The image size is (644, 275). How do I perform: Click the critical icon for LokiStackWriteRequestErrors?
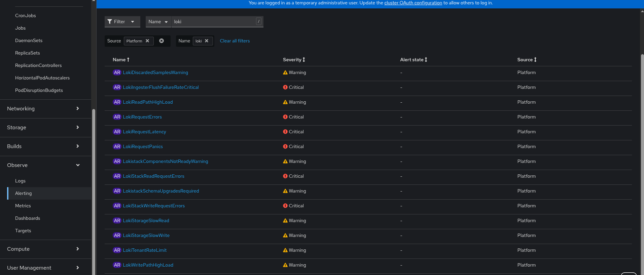tap(285, 206)
